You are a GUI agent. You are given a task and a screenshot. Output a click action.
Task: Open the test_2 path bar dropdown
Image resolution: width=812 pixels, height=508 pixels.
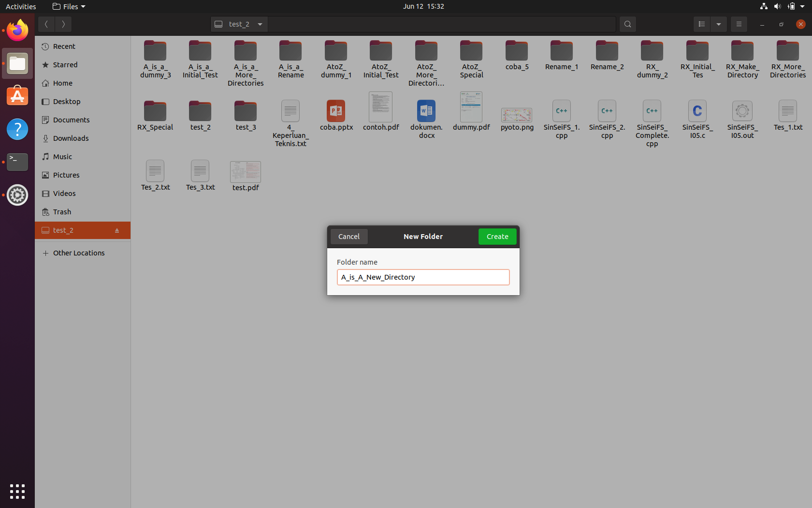(x=260, y=24)
